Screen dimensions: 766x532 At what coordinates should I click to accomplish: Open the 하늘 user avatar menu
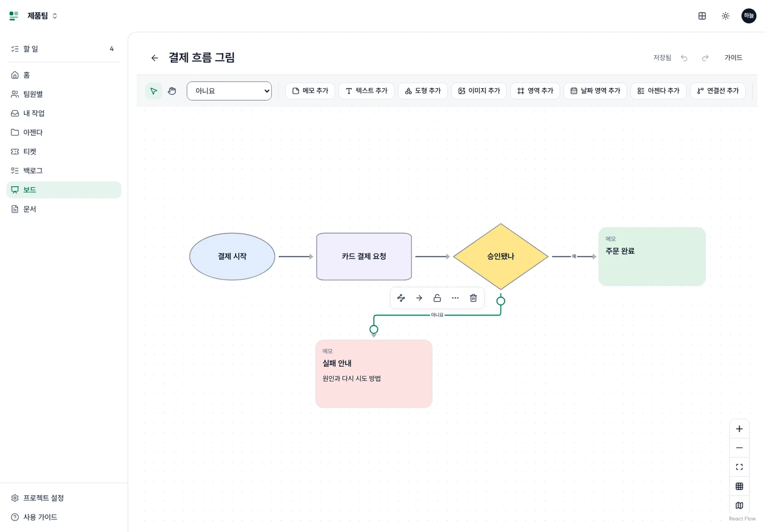(x=749, y=16)
